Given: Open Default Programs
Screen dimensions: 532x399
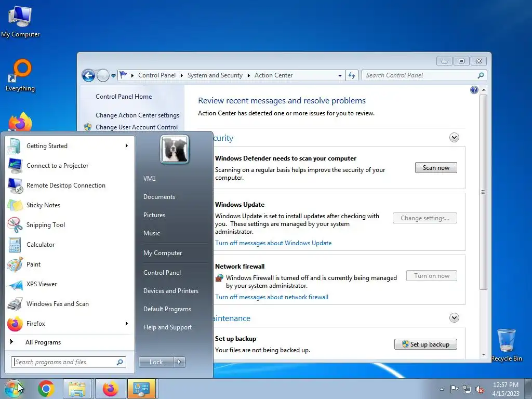Looking at the screenshot, I should pos(167,309).
